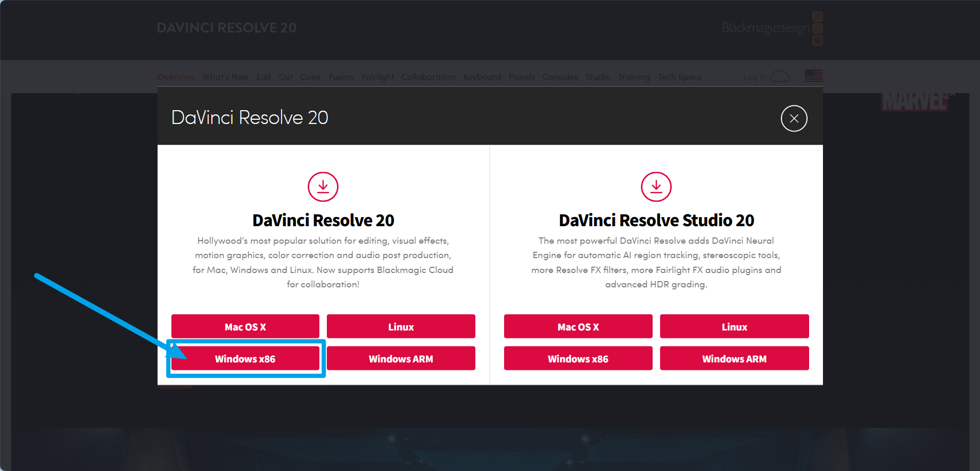Open the Overview nav tab
The width and height of the screenshot is (980, 471).
pos(176,77)
